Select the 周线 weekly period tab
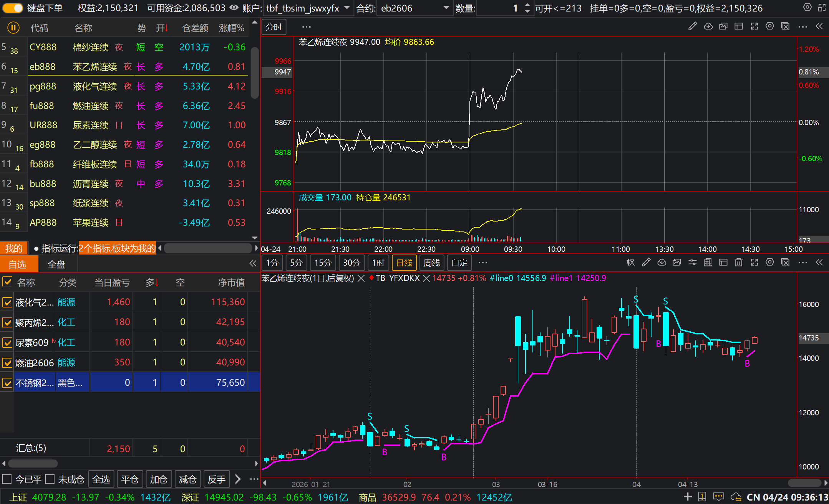The image size is (829, 504). [431, 263]
